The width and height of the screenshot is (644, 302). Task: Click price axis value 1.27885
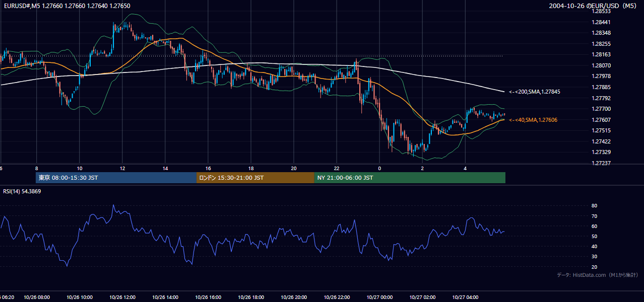pyautogui.click(x=602, y=87)
